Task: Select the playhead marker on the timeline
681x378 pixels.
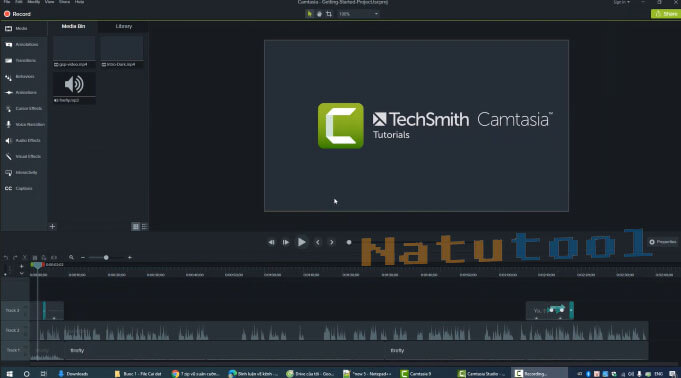Action: tap(37, 265)
